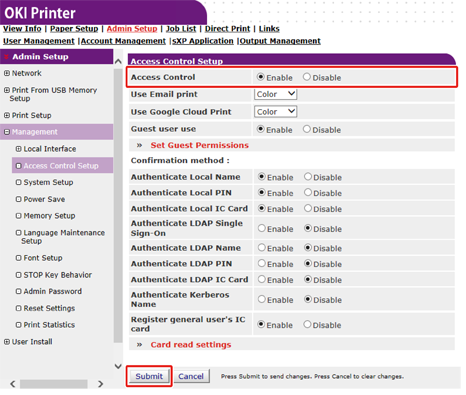
Task: Select Disable for Guest user use
Action: pyautogui.click(x=307, y=129)
